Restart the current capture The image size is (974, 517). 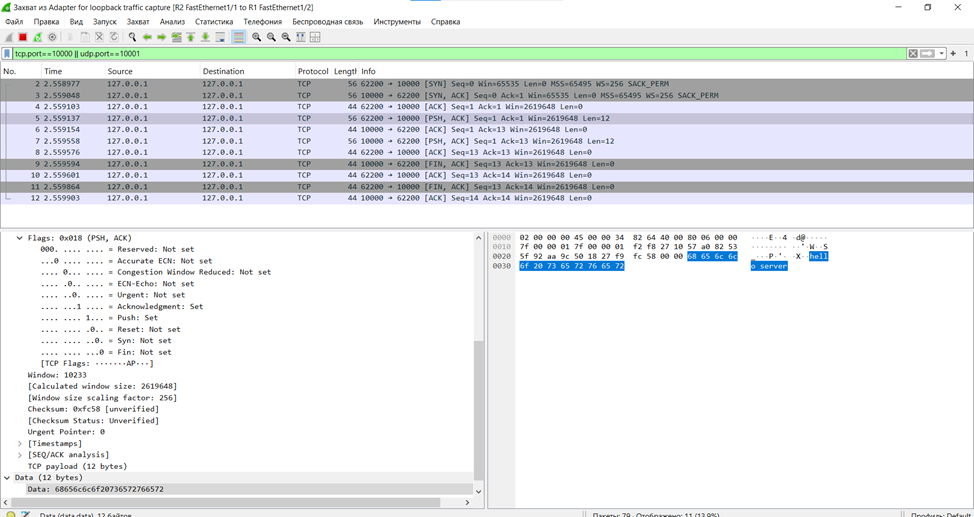pos(38,37)
